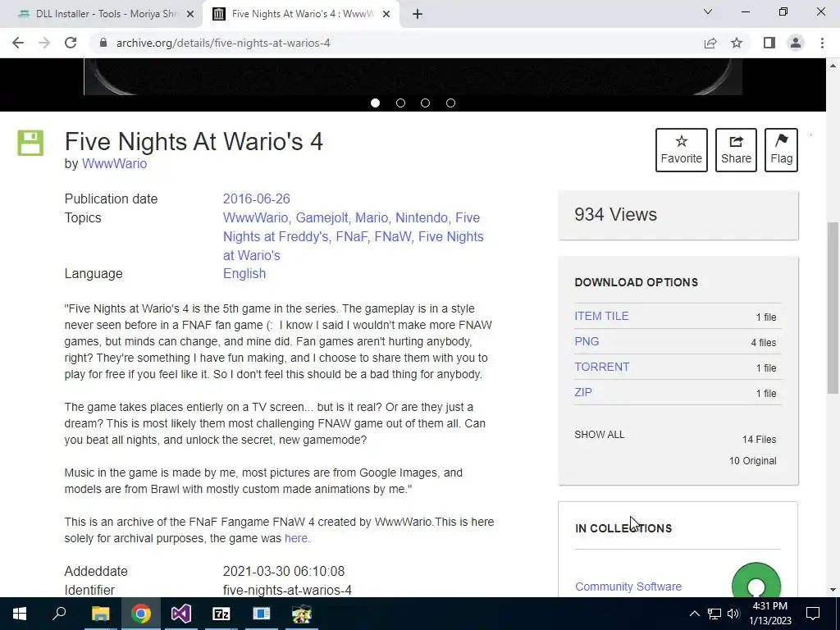
Task: Select the third carousel dot
Action: coord(426,103)
